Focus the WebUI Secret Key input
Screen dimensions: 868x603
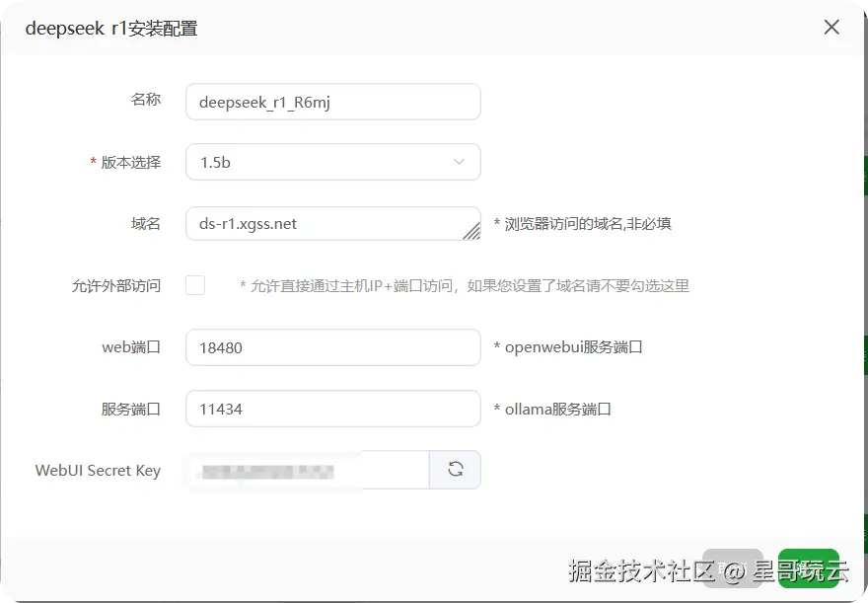(308, 470)
